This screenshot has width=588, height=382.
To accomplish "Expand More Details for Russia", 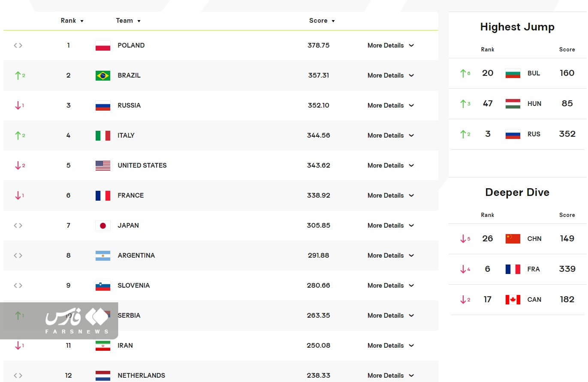I will [x=390, y=105].
